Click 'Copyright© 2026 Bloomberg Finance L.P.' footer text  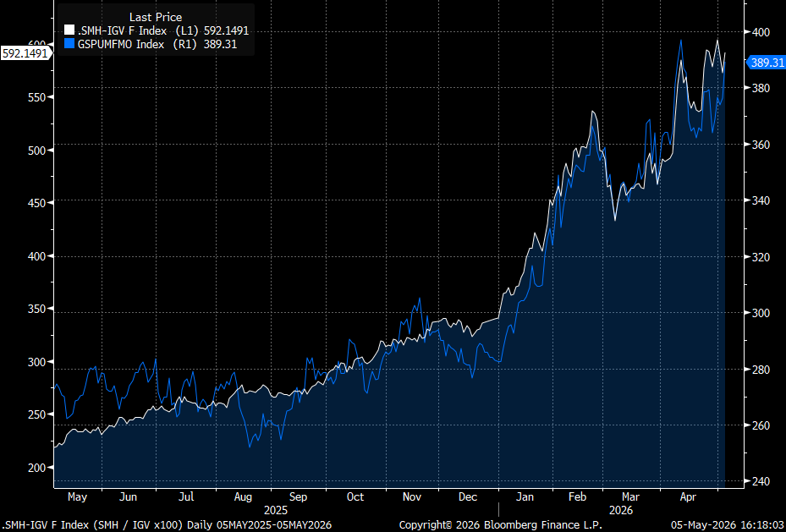coord(500,525)
